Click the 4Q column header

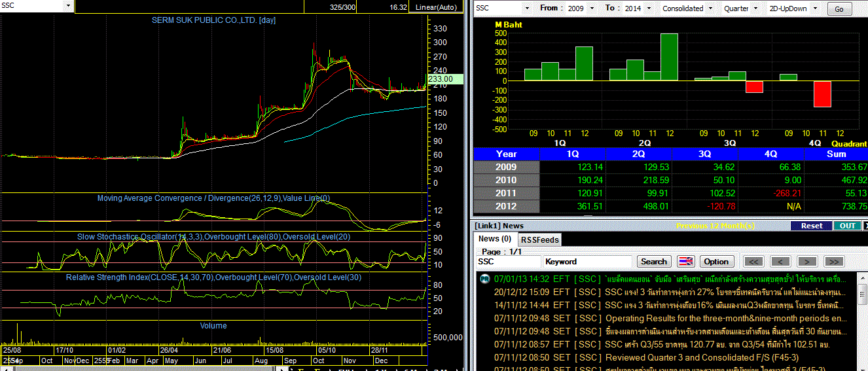click(x=771, y=154)
